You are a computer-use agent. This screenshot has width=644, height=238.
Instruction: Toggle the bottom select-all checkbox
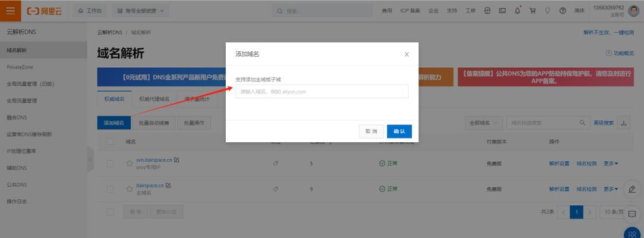110,212
